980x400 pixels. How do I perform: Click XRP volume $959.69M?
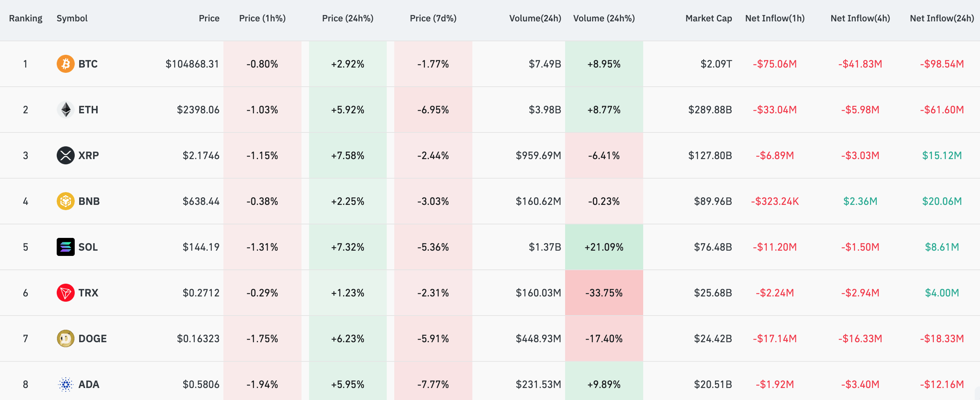click(538, 155)
